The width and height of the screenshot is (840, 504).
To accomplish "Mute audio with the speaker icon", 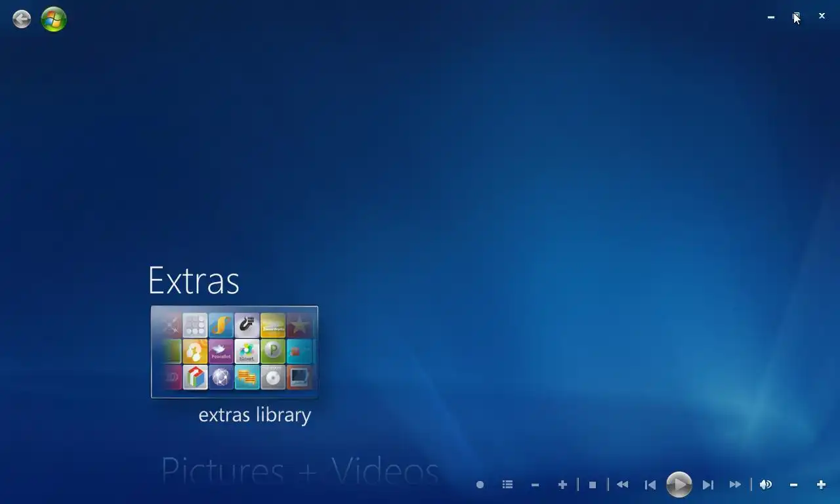I will 765,485.
